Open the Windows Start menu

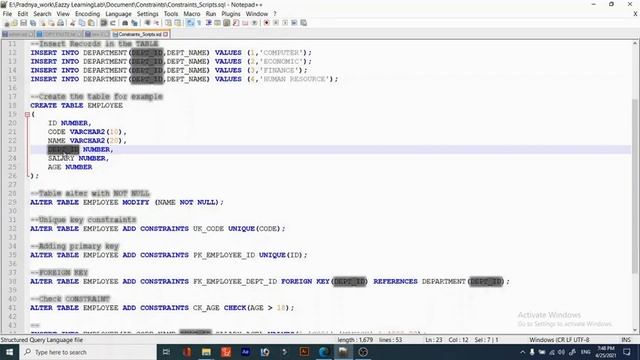[9, 352]
